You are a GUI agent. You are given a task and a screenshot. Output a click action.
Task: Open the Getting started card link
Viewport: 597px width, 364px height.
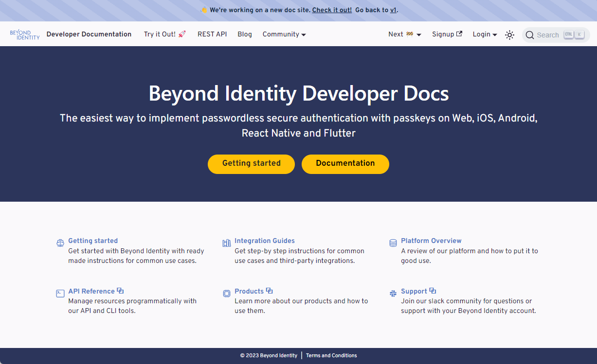pyautogui.click(x=93, y=241)
